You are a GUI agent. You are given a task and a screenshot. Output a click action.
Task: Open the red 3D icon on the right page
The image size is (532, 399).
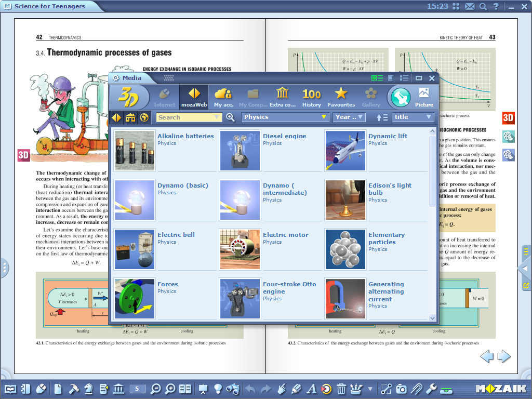pos(508,117)
